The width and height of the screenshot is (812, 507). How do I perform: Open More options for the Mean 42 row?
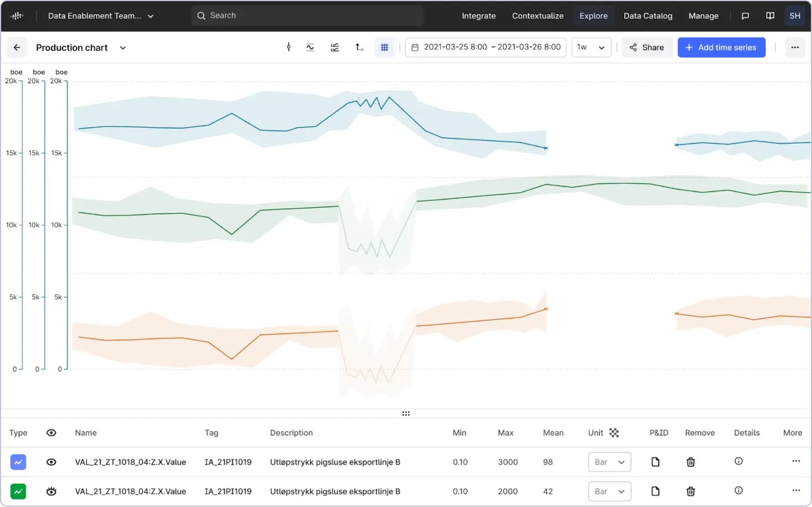pos(796,491)
